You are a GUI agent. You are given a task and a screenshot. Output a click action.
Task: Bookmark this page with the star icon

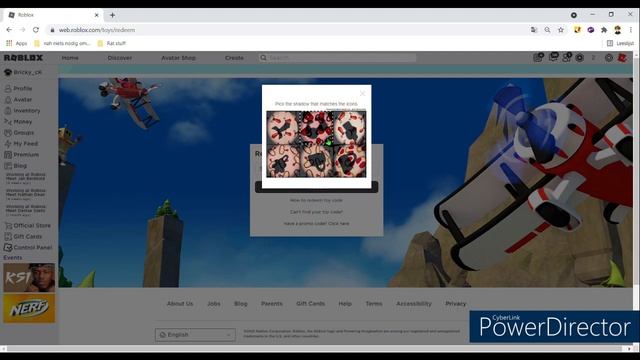point(561,30)
